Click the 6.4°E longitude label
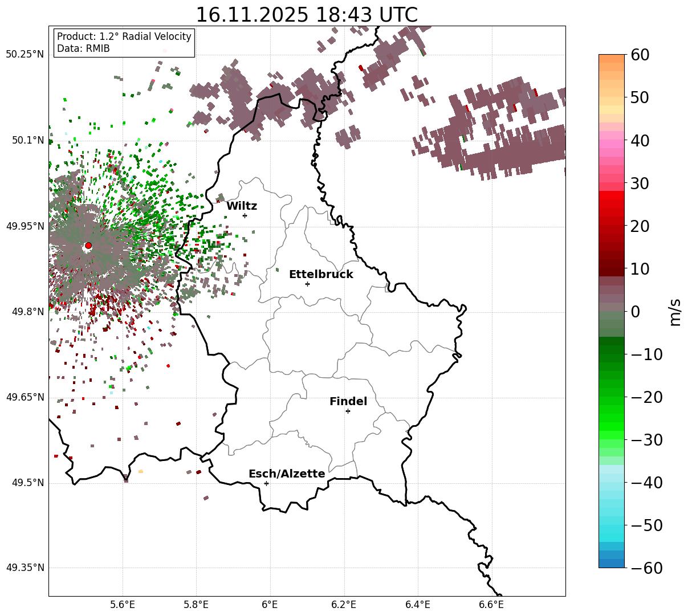The height and width of the screenshot is (616, 688). [418, 605]
